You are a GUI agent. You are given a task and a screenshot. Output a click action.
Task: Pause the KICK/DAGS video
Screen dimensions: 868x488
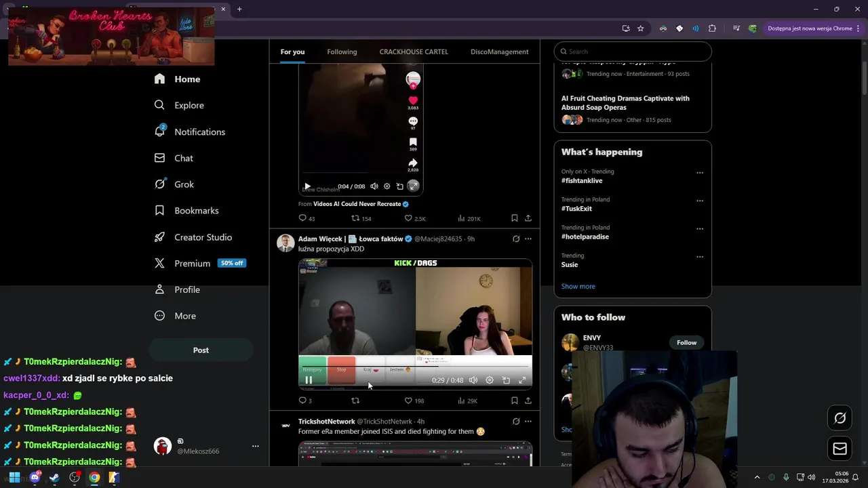pos(309,380)
